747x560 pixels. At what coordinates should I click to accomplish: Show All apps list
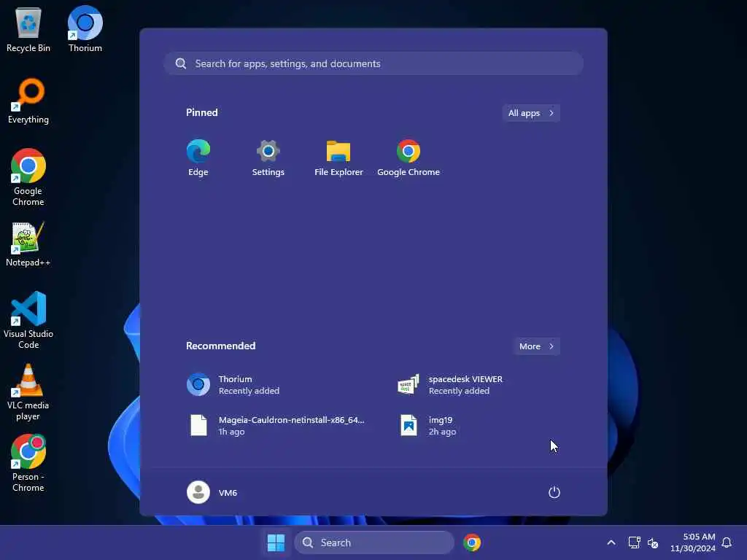(x=531, y=113)
